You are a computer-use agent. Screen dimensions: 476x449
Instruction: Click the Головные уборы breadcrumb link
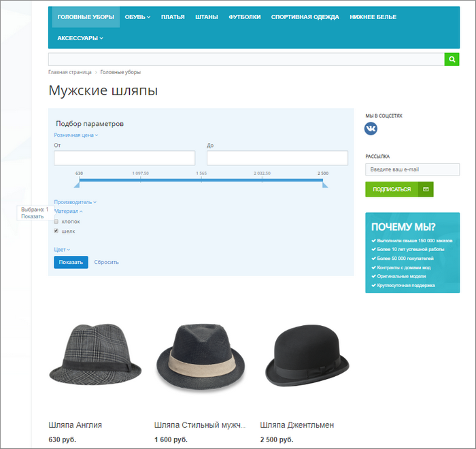pyautogui.click(x=120, y=72)
